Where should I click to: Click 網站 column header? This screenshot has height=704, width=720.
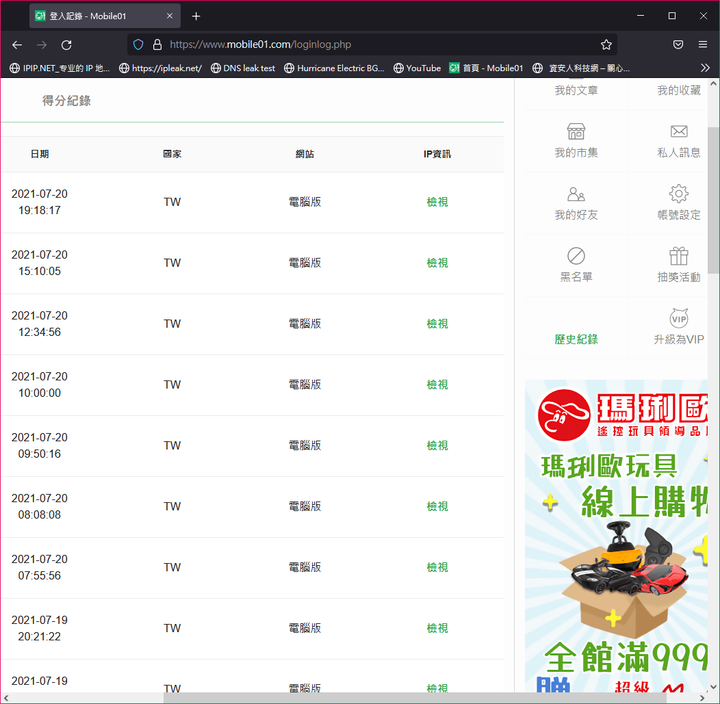coord(304,154)
